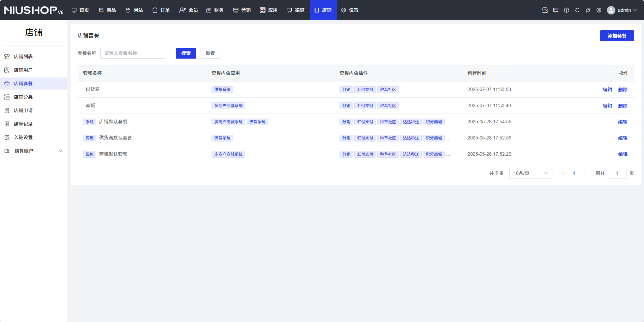
Task: Open the 10条/页 page size dropdown
Action: coord(530,173)
